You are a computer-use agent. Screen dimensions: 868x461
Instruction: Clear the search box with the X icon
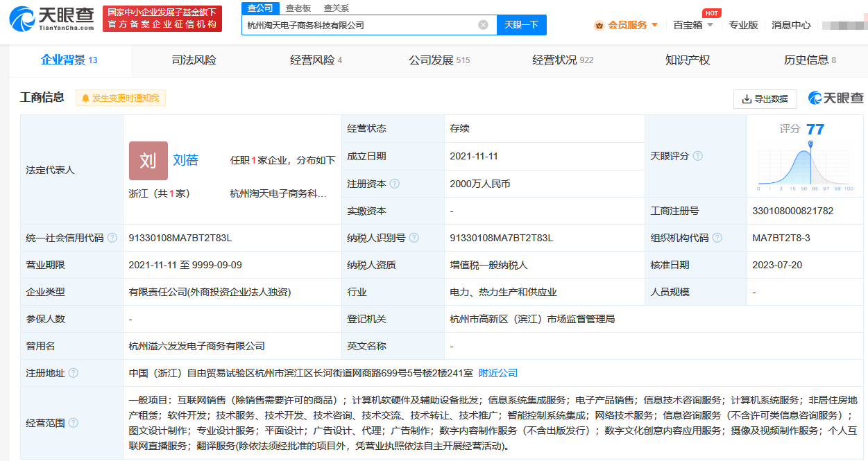point(483,25)
